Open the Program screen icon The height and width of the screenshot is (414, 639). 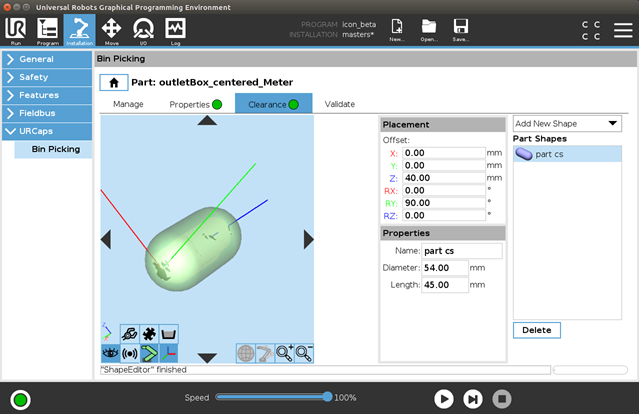click(x=48, y=31)
